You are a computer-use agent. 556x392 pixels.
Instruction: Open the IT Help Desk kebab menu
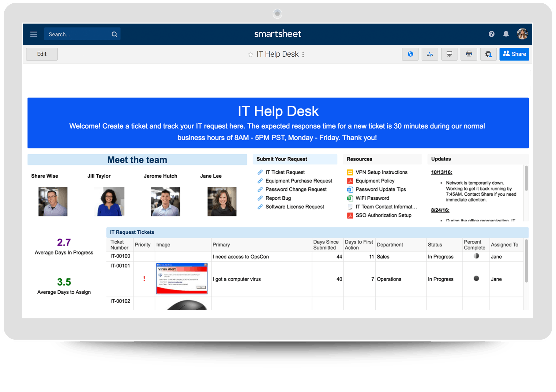tap(303, 55)
